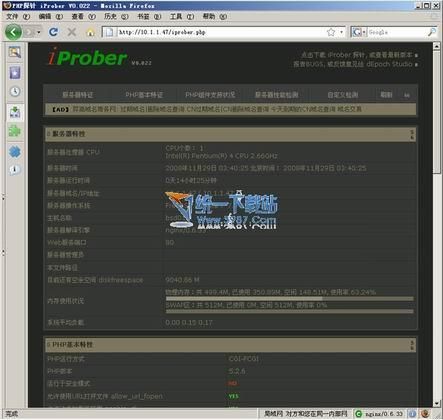Click the CPU info text Pentium(R) 4 CPU

222,156
